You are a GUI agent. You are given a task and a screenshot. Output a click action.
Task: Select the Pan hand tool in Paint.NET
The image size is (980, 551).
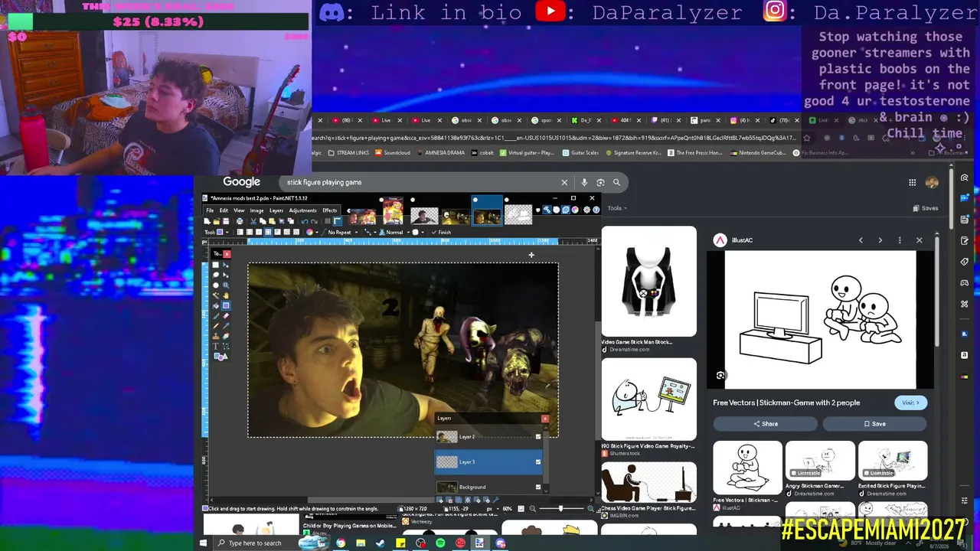pyautogui.click(x=225, y=295)
